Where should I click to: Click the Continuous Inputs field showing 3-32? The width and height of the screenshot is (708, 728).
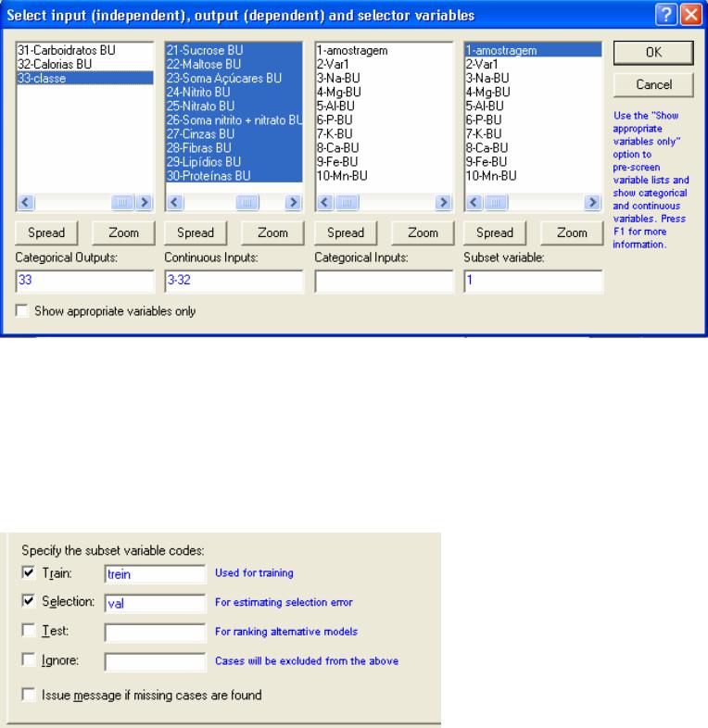click(234, 281)
